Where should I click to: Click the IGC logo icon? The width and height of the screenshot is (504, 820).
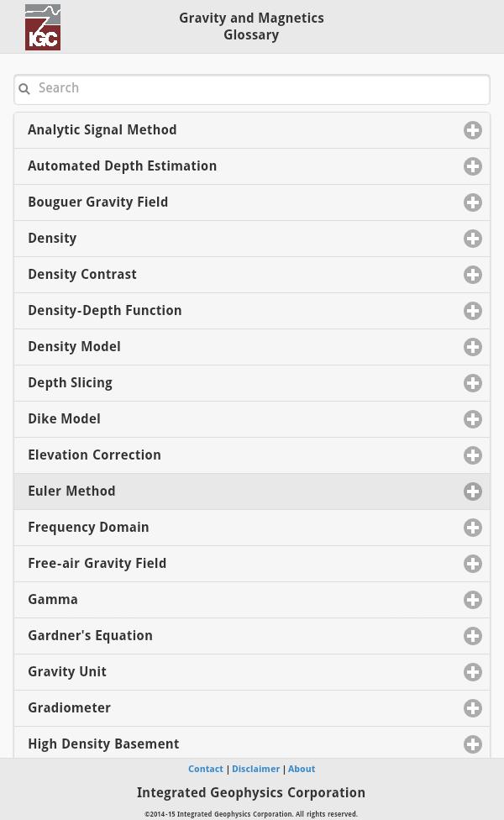click(x=43, y=26)
